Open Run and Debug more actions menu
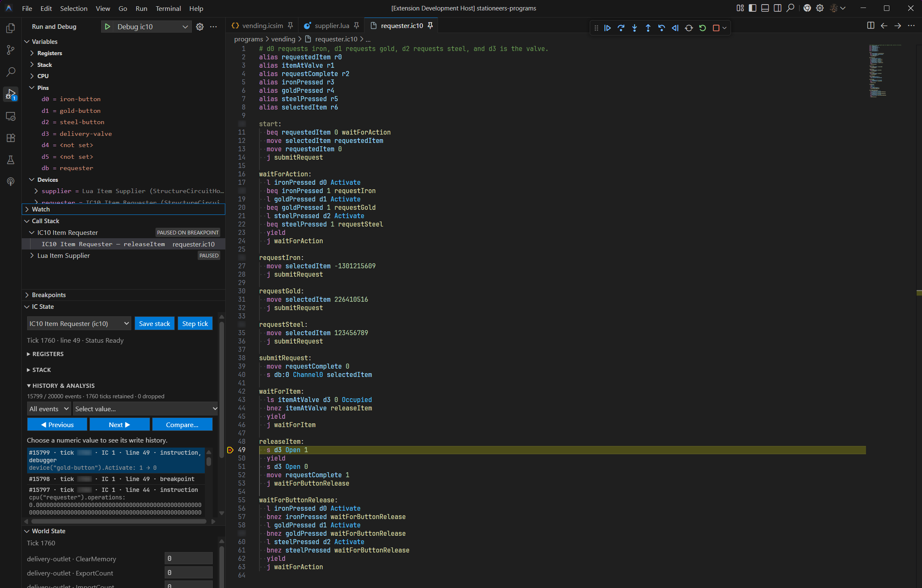The image size is (922, 588). [x=214, y=27]
